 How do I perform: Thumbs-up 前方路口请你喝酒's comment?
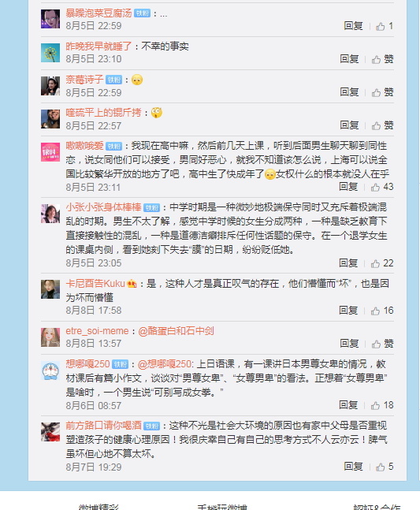pos(385,467)
